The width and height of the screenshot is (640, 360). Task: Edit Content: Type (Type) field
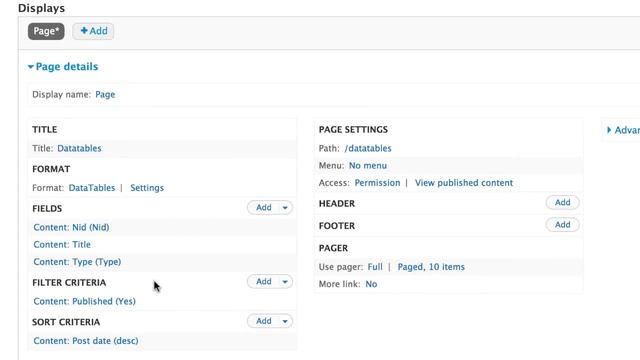[x=77, y=262]
